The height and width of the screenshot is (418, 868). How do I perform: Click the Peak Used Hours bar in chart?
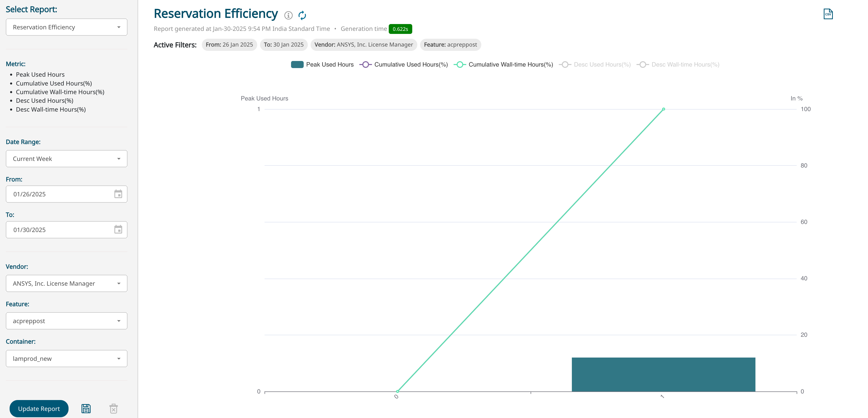click(663, 374)
